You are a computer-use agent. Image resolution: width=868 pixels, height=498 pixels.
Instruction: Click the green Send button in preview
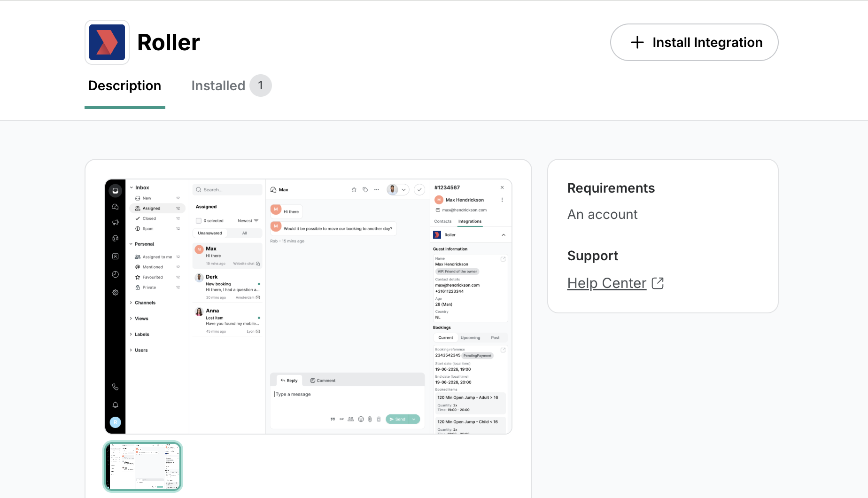pos(397,419)
